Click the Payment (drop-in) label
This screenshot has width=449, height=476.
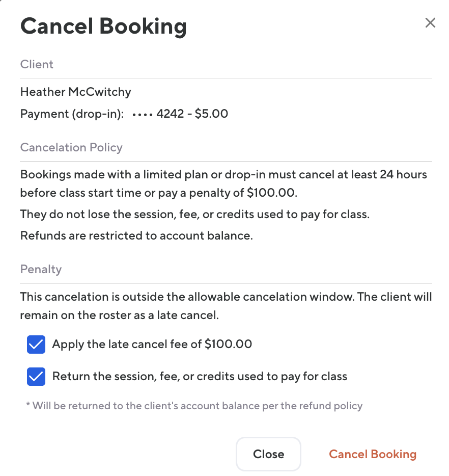[x=72, y=114]
